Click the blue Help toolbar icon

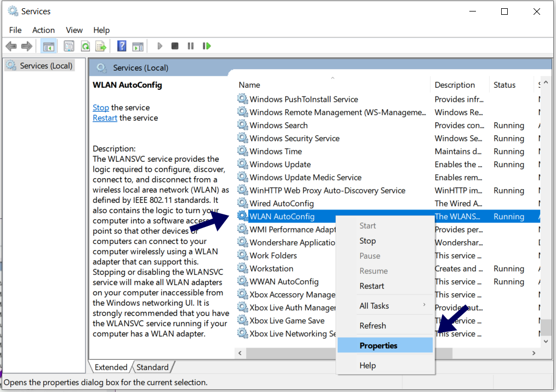point(122,46)
